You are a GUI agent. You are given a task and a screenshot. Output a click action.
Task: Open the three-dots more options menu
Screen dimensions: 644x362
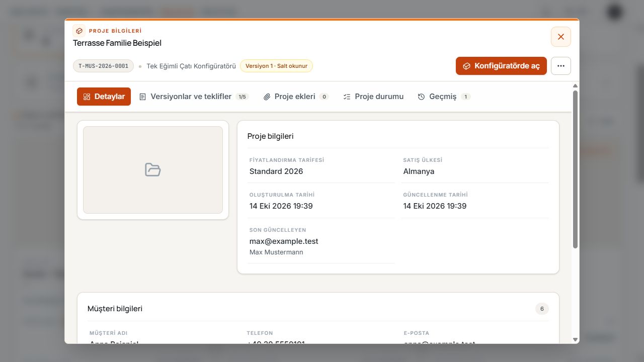[x=561, y=66]
